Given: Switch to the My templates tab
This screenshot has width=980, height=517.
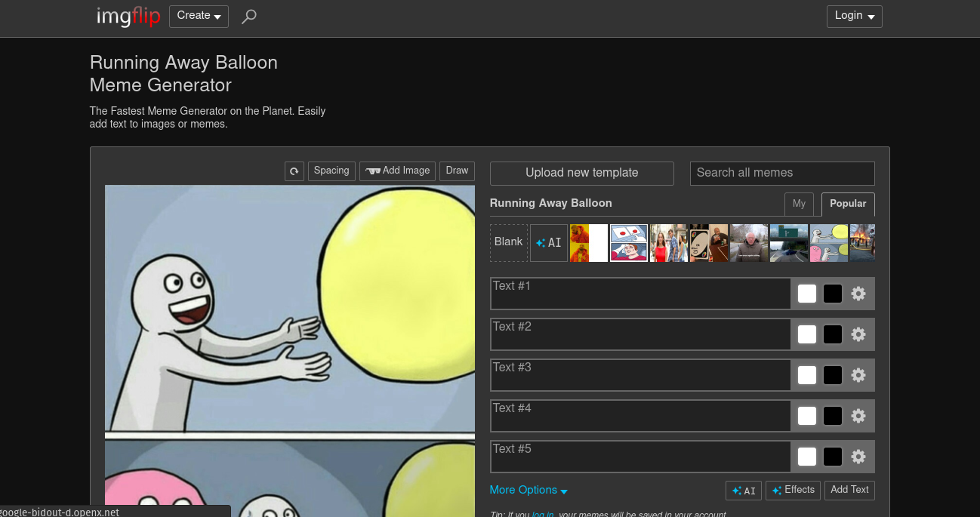Looking at the screenshot, I should click(799, 204).
